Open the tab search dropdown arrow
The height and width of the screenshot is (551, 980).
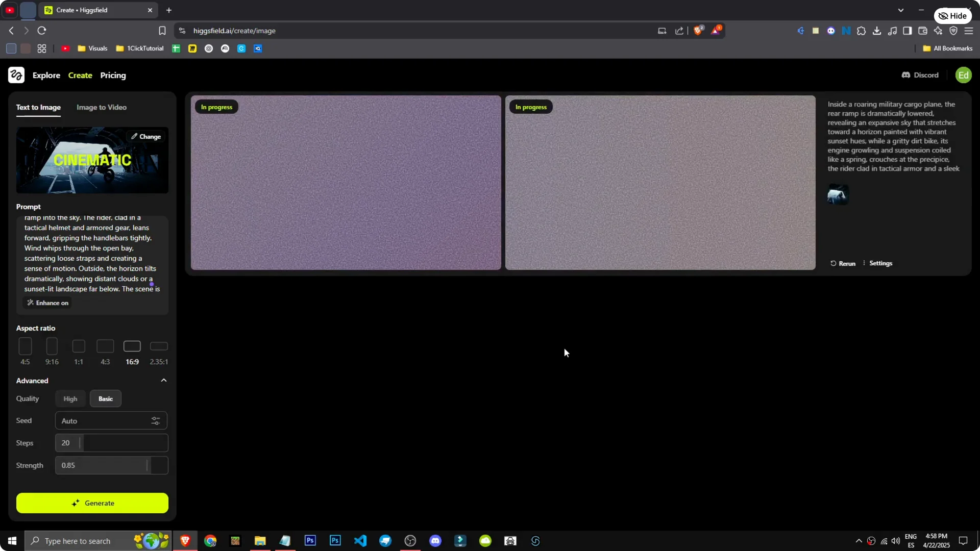[901, 10]
